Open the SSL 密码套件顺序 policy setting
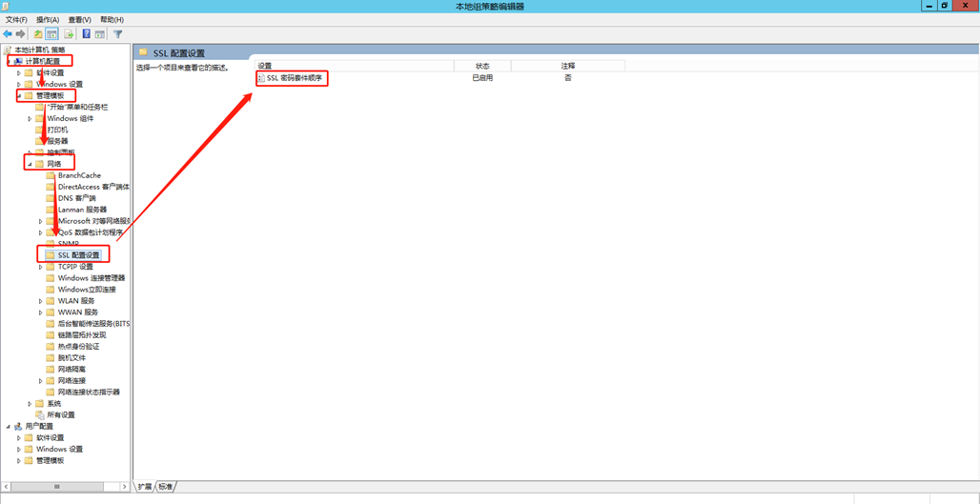Viewport: 980px width, 504px height. click(x=295, y=78)
